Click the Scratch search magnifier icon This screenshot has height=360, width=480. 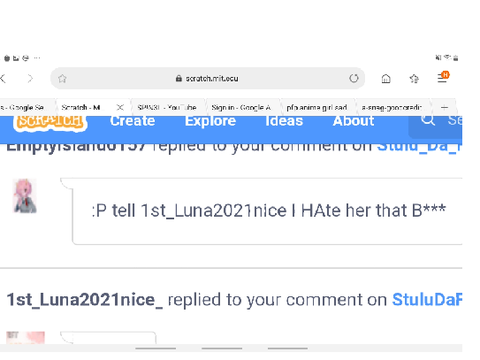[x=428, y=119]
